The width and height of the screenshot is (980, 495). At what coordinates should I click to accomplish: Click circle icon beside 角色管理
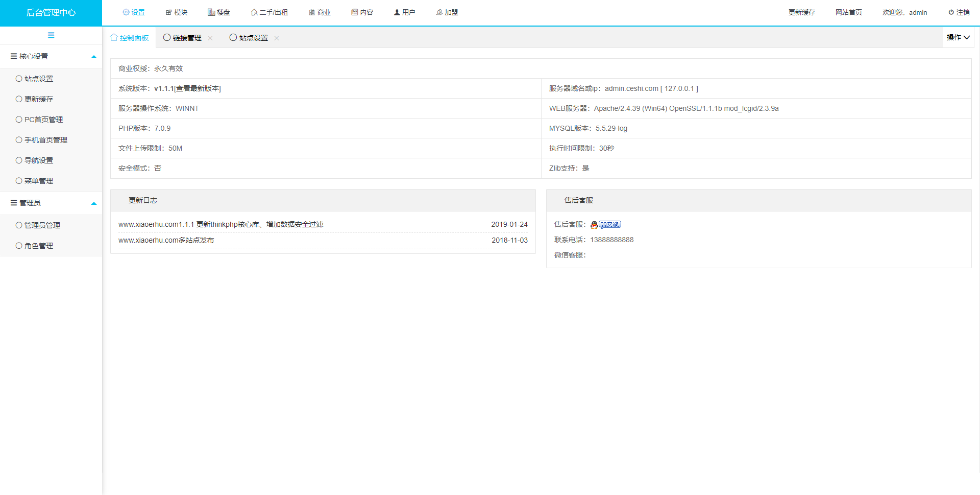19,246
